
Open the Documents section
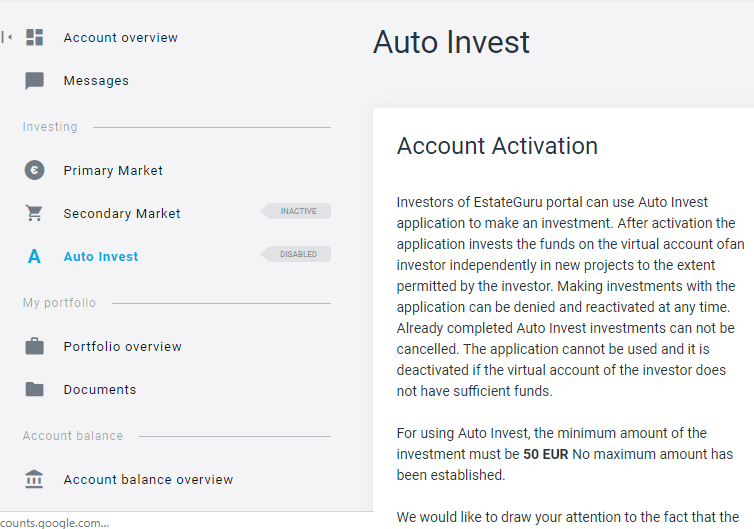click(x=100, y=390)
